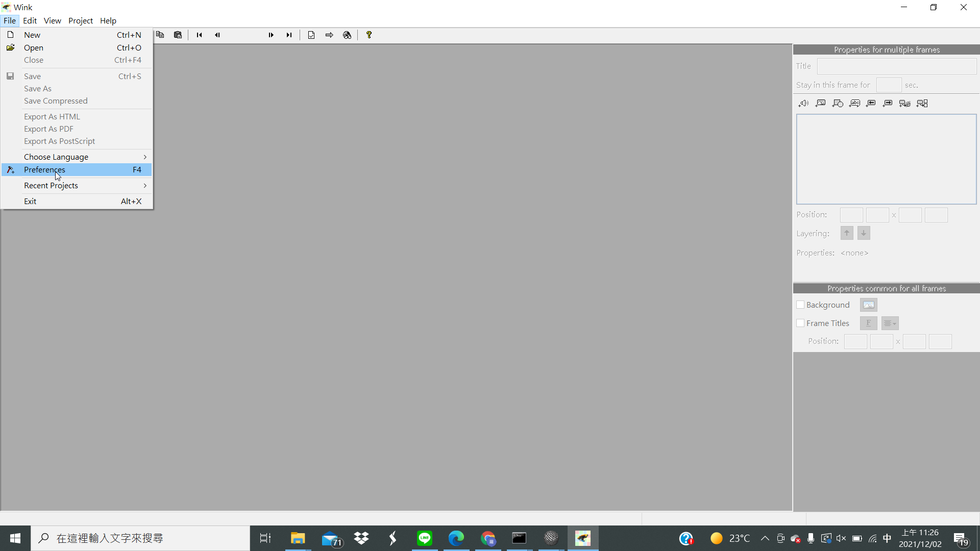This screenshot has height=551, width=980.
Task: Click the Paste frames toolbar icon
Action: [178, 35]
